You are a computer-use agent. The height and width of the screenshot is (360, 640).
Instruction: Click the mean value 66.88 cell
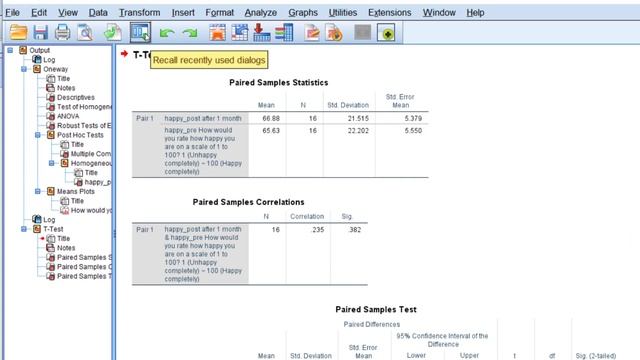[271, 118]
